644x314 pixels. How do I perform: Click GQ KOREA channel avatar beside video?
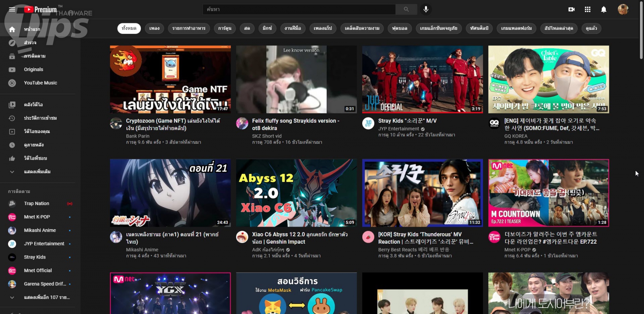coord(494,123)
